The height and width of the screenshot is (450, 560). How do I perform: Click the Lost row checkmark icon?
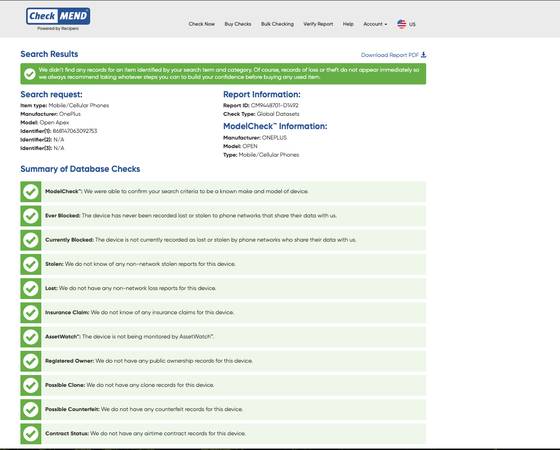(x=31, y=289)
